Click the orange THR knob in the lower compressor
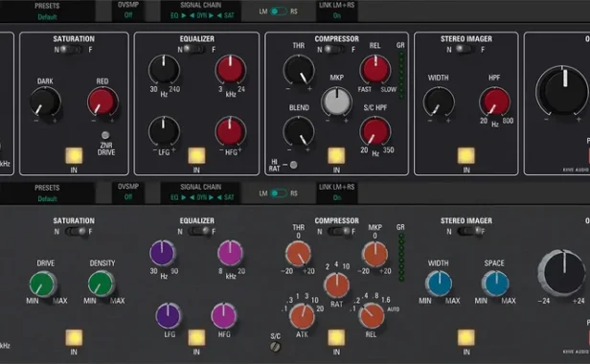 [298, 254]
